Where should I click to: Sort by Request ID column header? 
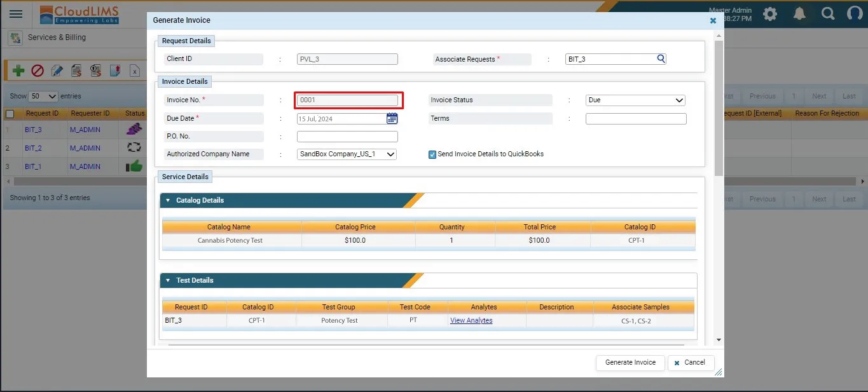pyautogui.click(x=42, y=114)
